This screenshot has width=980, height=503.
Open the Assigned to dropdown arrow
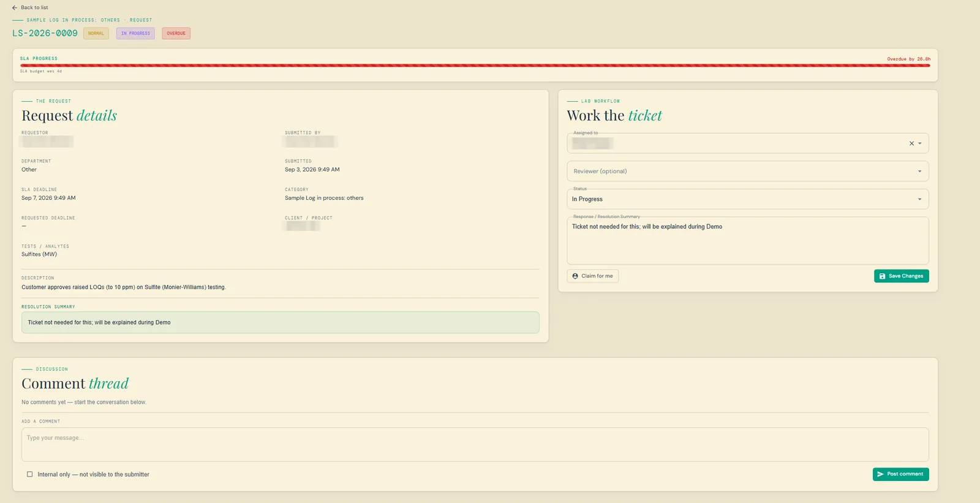(x=919, y=143)
